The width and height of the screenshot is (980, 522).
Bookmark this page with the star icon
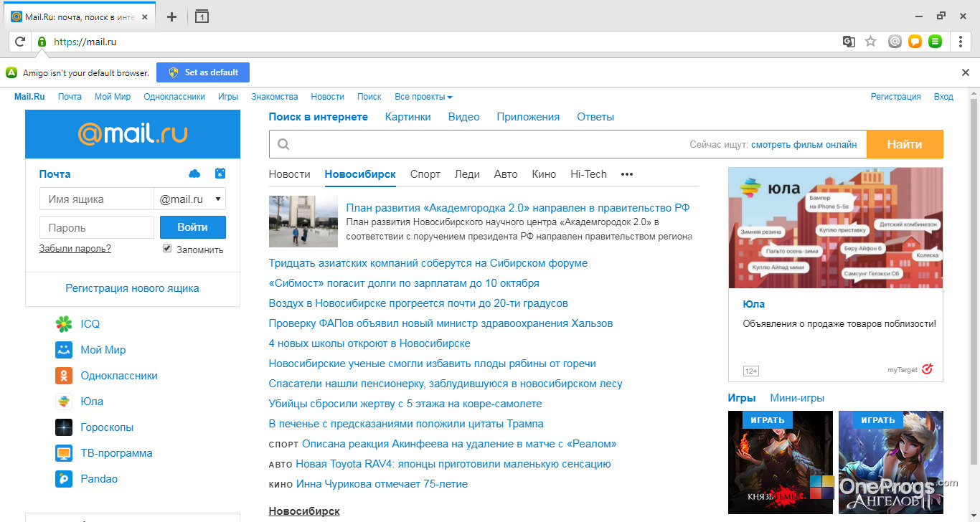(x=870, y=42)
